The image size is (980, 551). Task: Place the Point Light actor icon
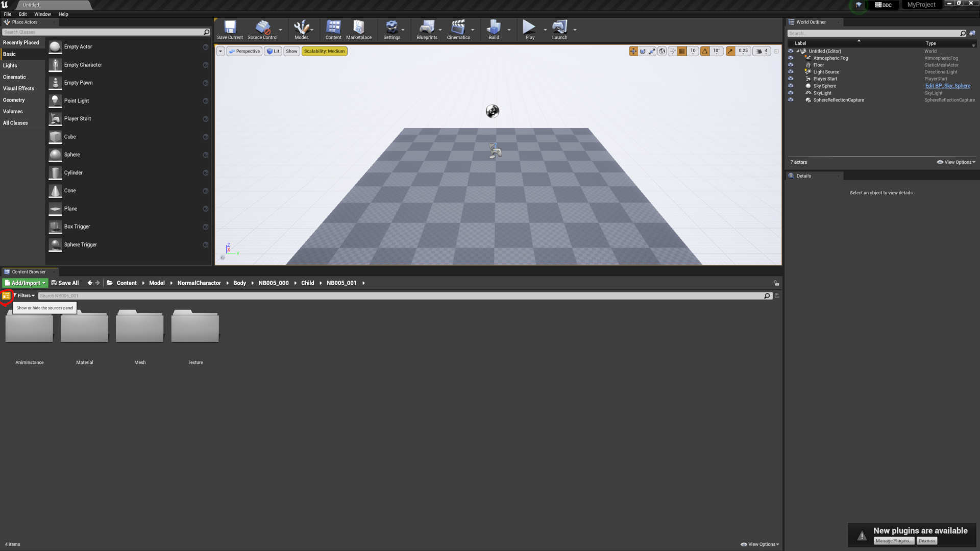point(55,101)
